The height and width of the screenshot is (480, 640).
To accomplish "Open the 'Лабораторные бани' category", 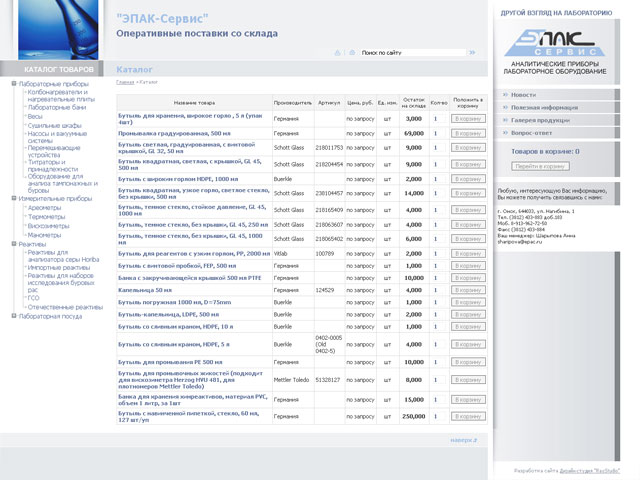I will (57, 107).
